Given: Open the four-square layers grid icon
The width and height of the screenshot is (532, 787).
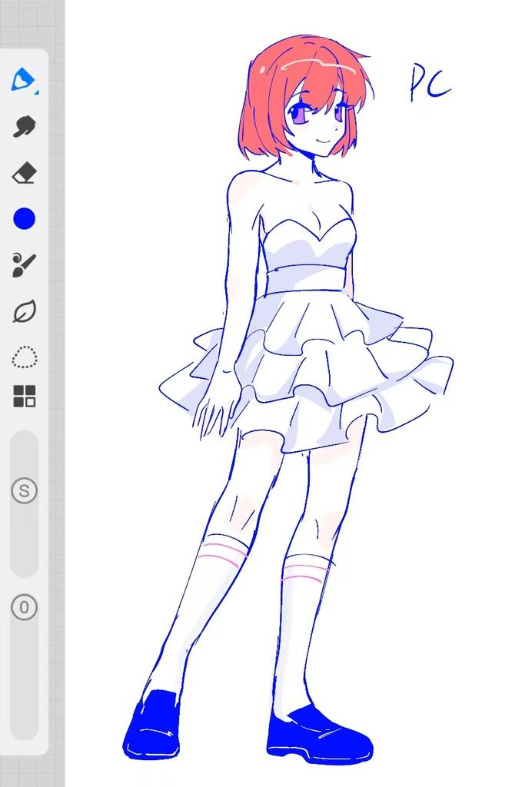Looking at the screenshot, I should click(x=24, y=396).
